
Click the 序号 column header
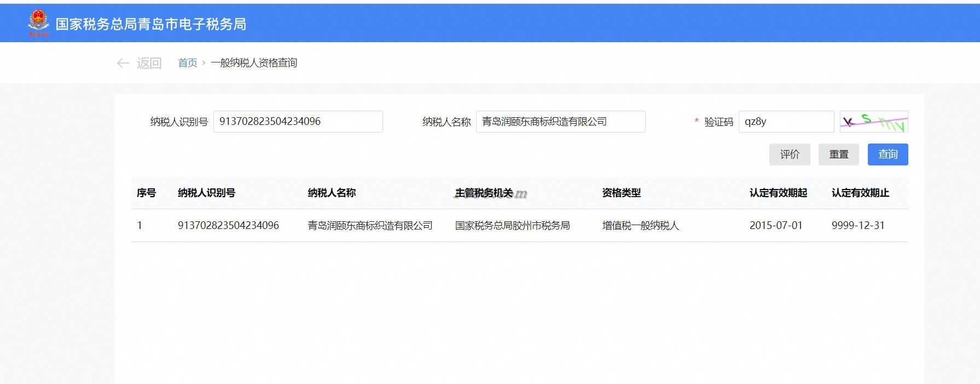(147, 193)
